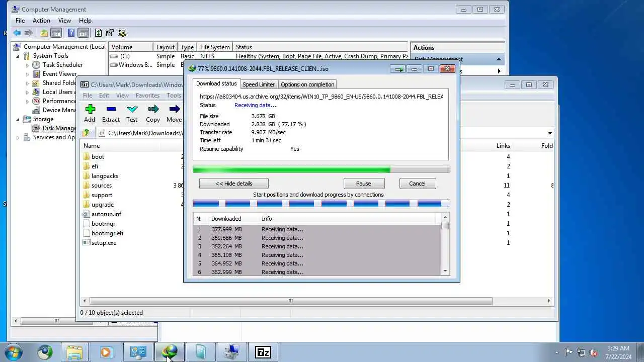Click the Action Center flag tray icon
Screen dimensions: 644x362
point(569,352)
